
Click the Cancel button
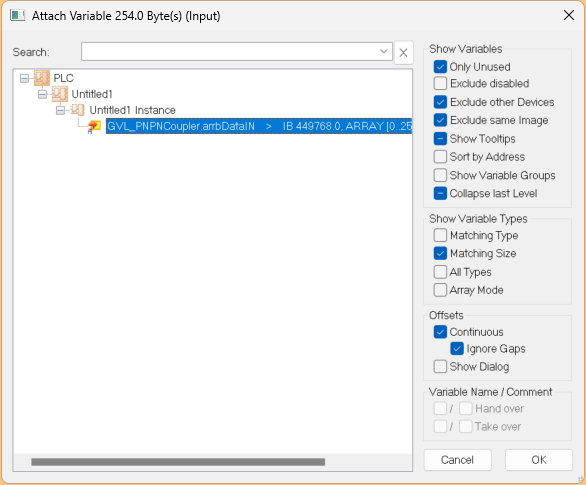click(x=457, y=460)
